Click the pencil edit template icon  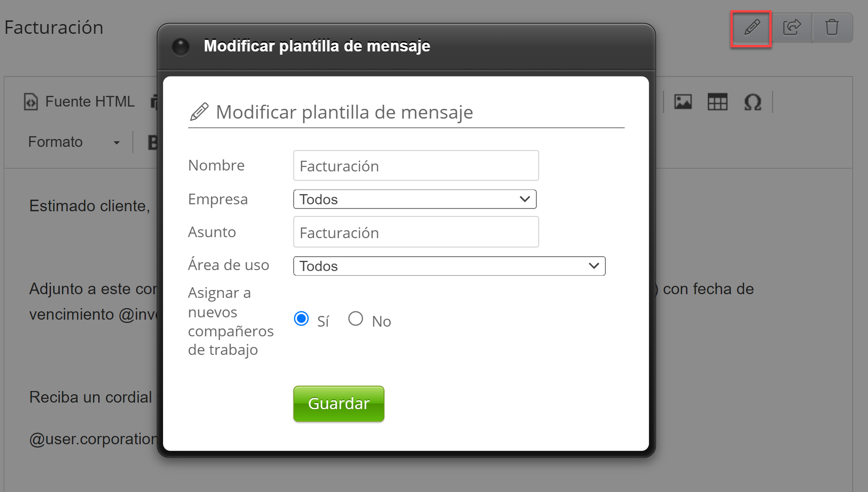click(x=751, y=28)
